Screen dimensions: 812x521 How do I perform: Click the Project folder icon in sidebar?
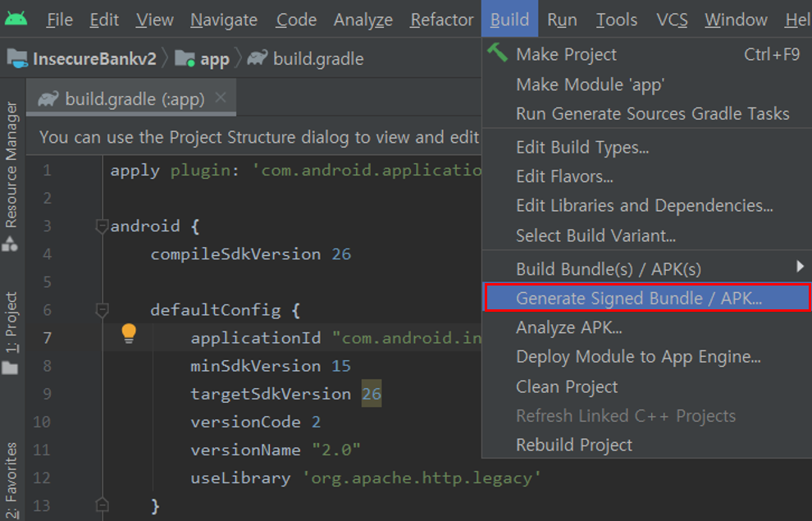[x=10, y=368]
